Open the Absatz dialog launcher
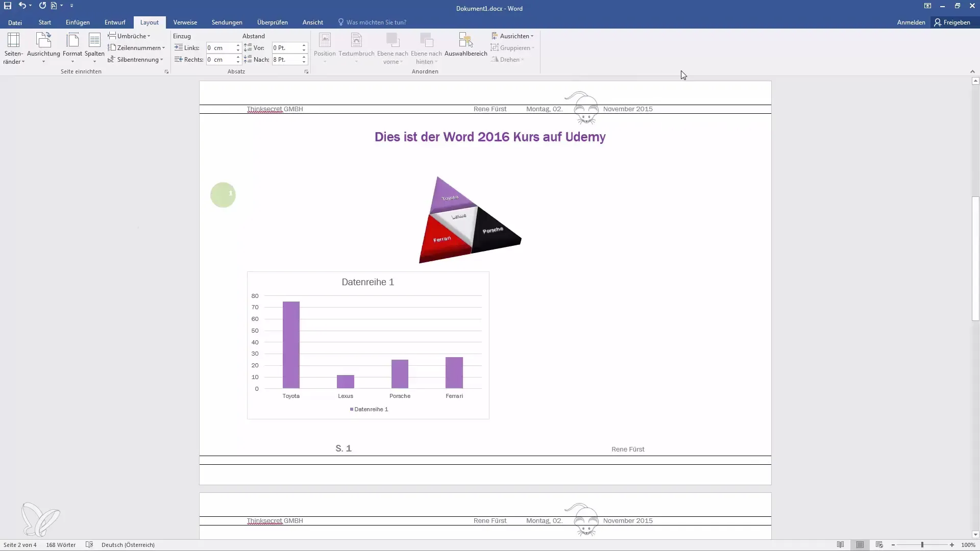Viewport: 980px width, 551px height. 306,72
